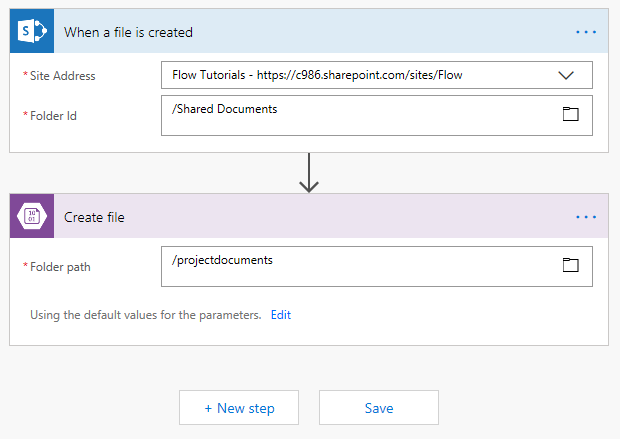Click the SharePoint trigger icon
Screen dimensions: 620x439
point(30,31)
